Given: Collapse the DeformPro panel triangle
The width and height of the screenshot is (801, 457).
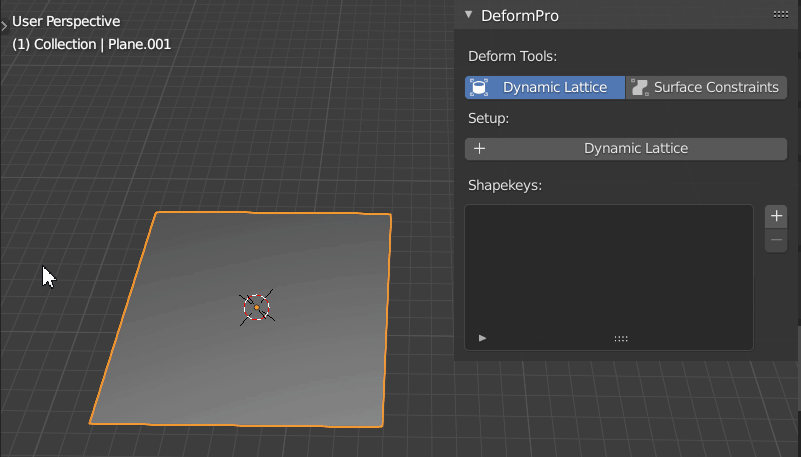Looking at the screenshot, I should (x=468, y=15).
